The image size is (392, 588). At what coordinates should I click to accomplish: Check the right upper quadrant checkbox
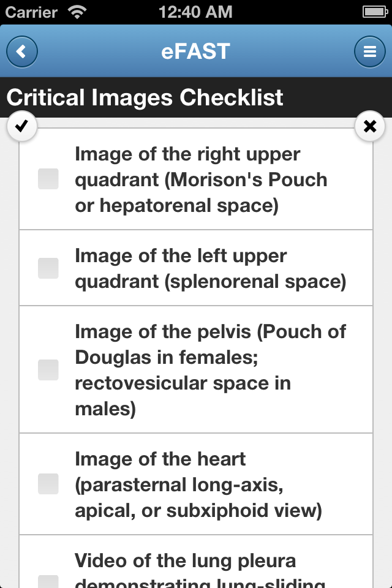[x=48, y=179]
